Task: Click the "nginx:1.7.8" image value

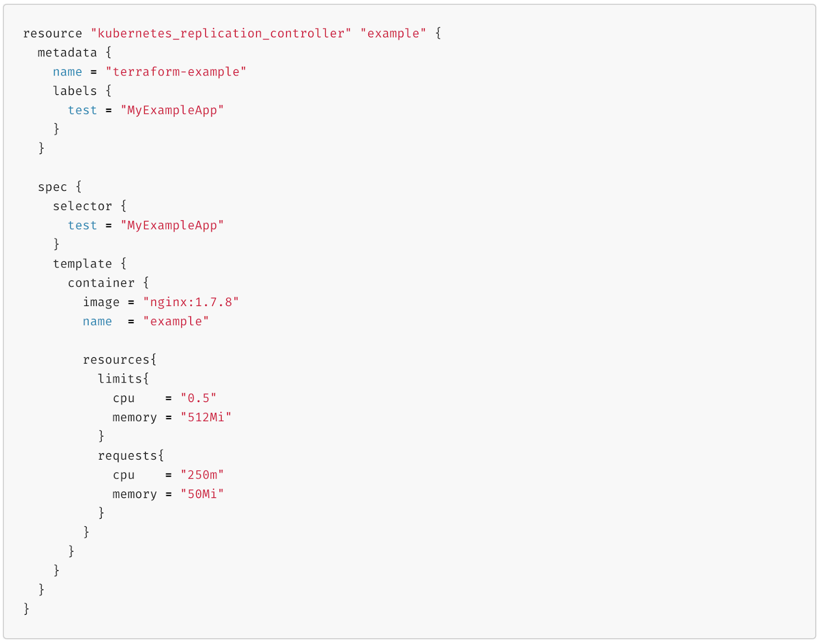Action: tap(191, 302)
